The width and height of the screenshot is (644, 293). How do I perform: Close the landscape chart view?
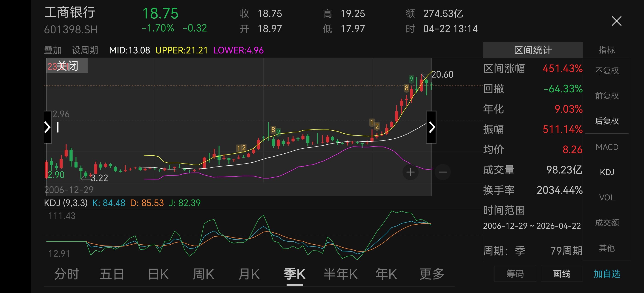[616, 21]
